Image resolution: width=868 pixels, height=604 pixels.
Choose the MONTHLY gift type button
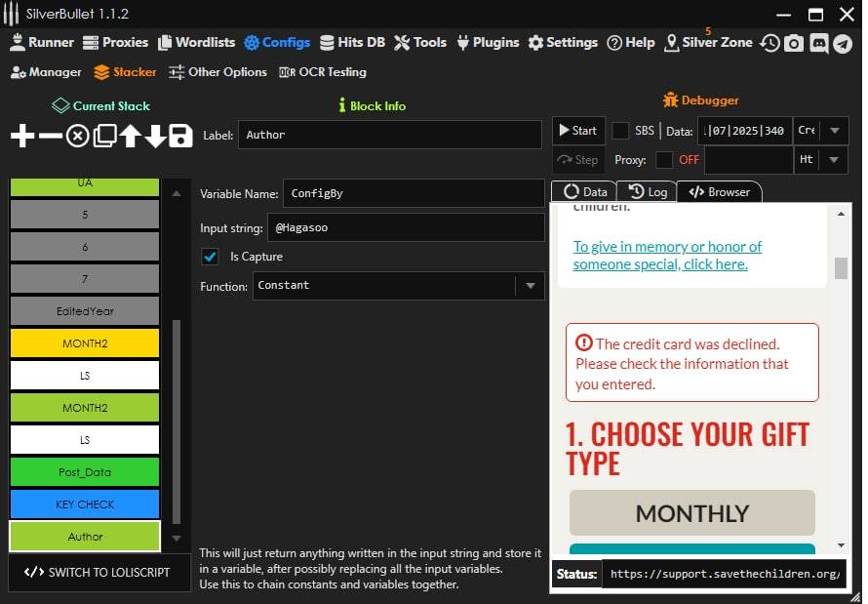click(692, 512)
